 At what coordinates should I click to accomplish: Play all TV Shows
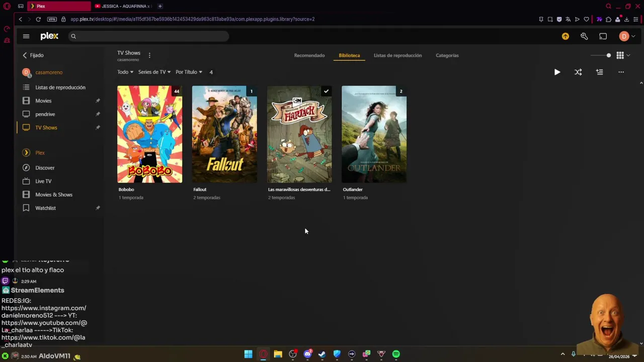pyautogui.click(x=557, y=72)
